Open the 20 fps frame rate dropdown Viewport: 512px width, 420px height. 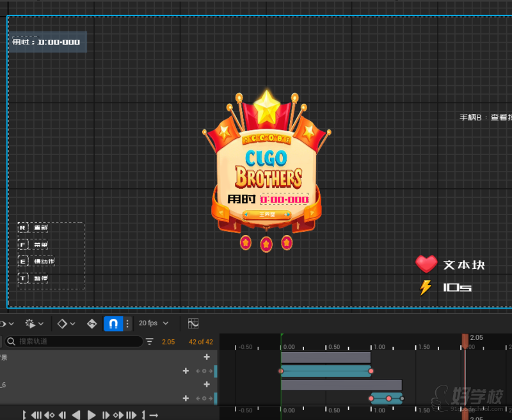pos(154,323)
